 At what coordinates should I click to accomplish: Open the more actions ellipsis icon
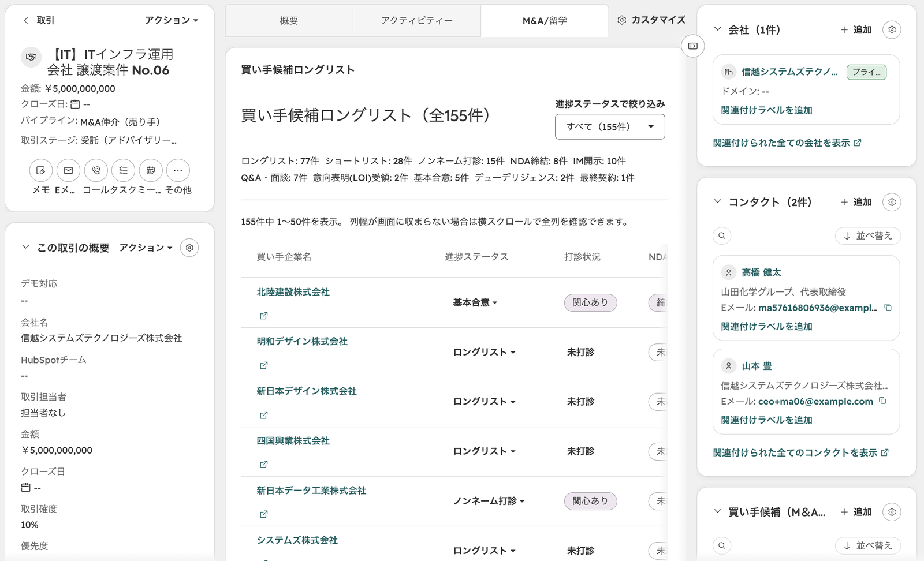(x=178, y=170)
